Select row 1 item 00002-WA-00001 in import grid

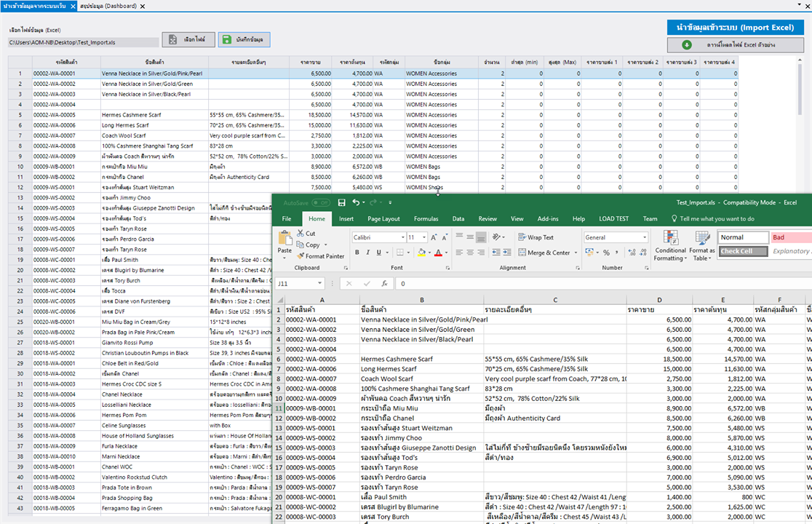373,74
